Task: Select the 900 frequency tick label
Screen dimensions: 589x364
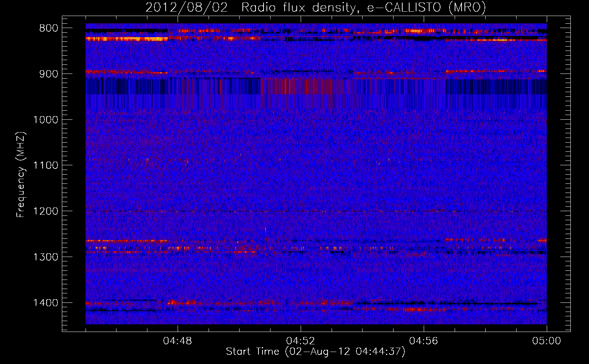Action: pos(49,74)
